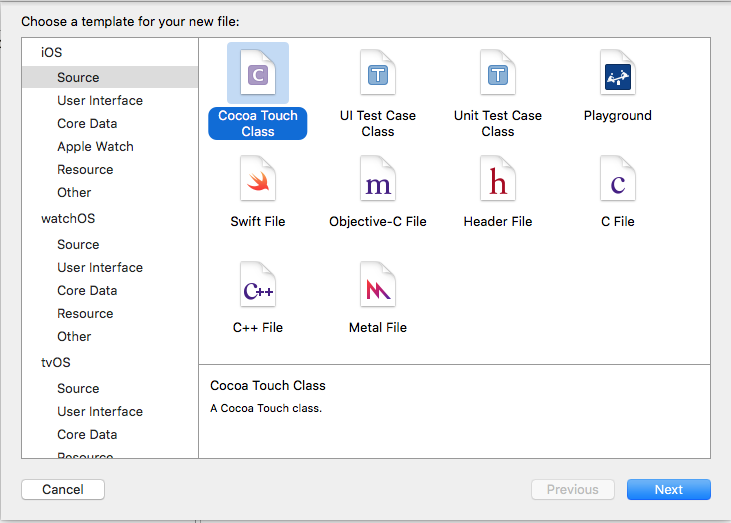Select the C File template icon
This screenshot has width=731, height=523.
click(618, 180)
